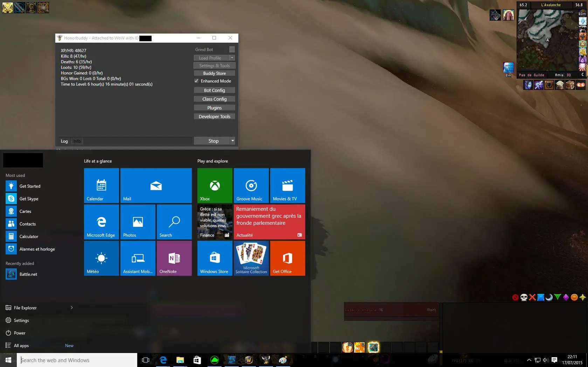Click the skull raid marker icon
Screen dimensions: 588x367
click(524, 297)
